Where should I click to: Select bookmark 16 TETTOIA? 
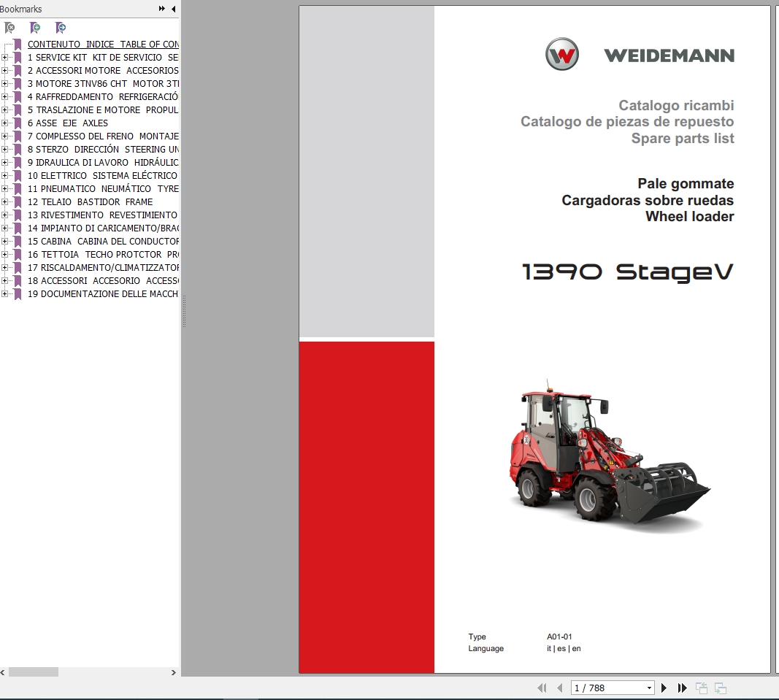coord(103,254)
